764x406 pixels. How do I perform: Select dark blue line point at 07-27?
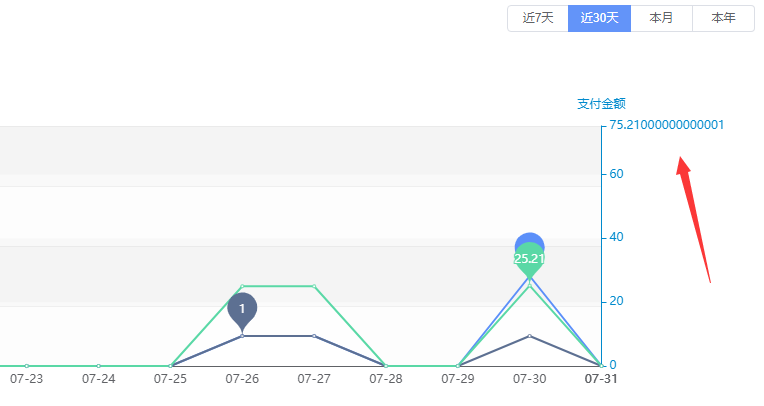point(314,336)
